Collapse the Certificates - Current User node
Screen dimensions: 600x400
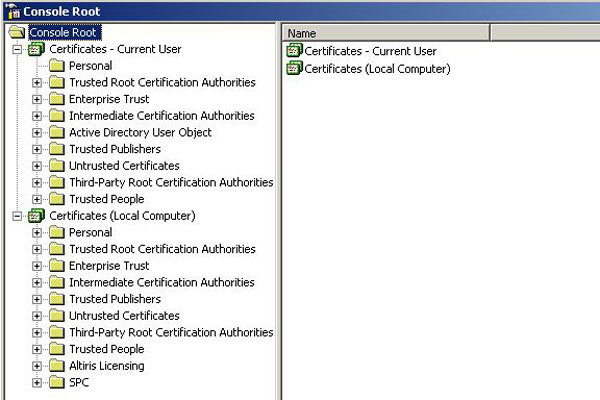17,49
